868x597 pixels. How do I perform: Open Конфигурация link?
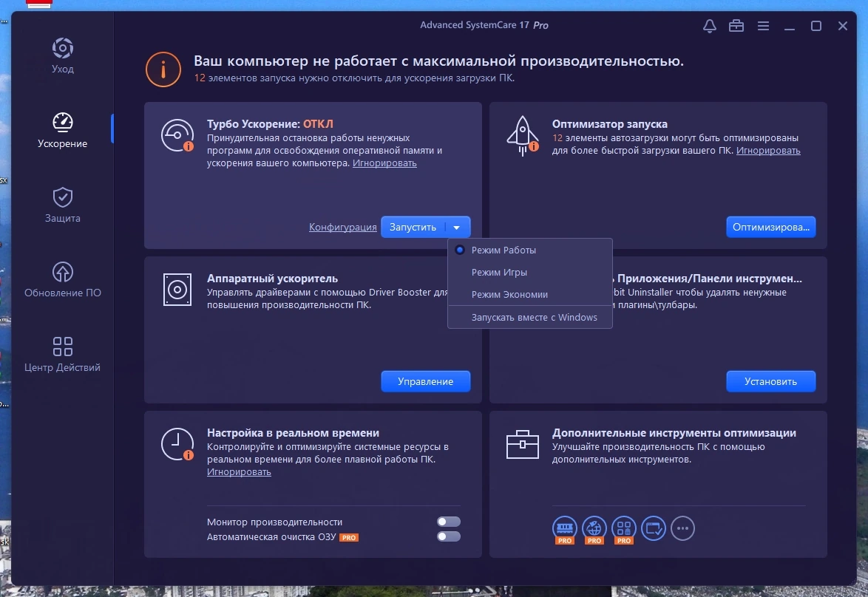pos(342,228)
